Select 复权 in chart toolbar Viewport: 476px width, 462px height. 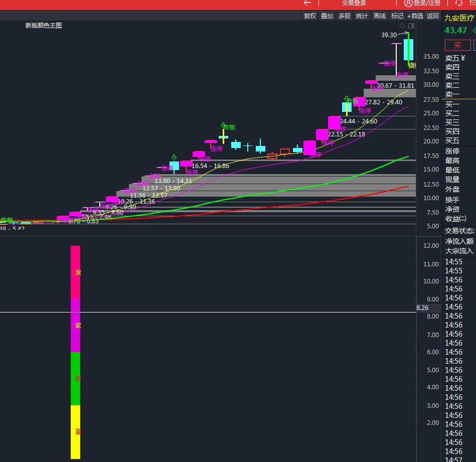pyautogui.click(x=310, y=16)
